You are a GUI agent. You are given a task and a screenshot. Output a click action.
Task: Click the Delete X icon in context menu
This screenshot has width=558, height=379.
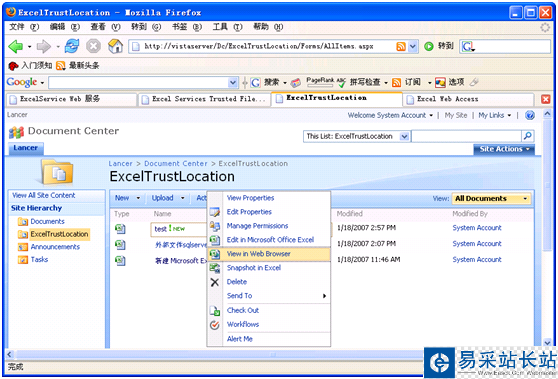[x=215, y=282]
